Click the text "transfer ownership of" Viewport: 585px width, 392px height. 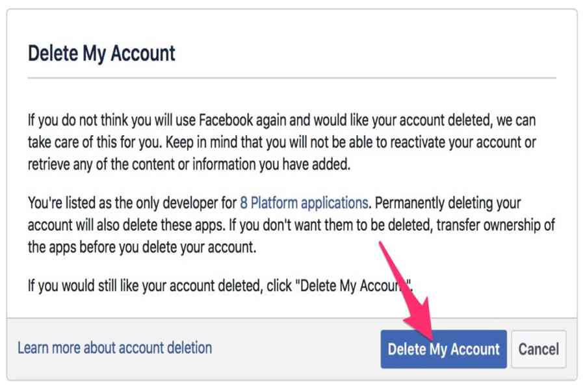pyautogui.click(x=499, y=224)
